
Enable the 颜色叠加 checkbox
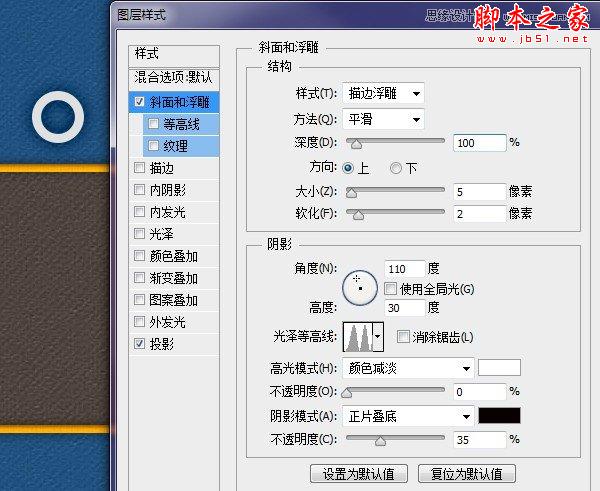pos(139,256)
